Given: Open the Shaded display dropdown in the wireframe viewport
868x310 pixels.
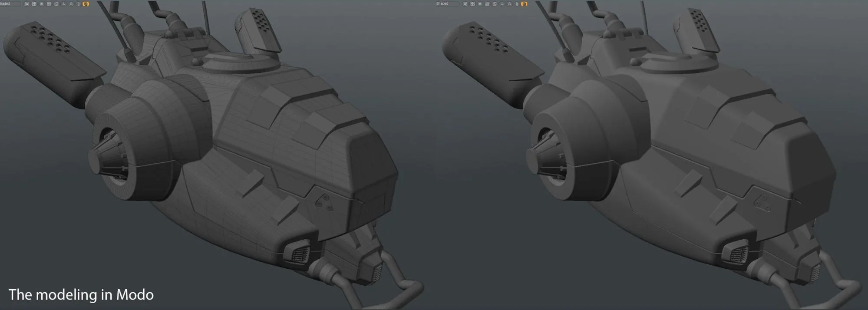Looking at the screenshot, I should pos(10,4).
